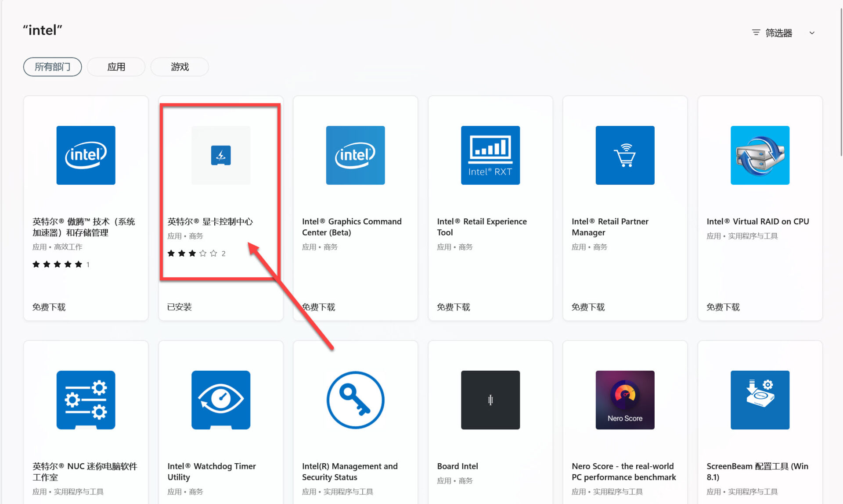The image size is (843, 504).
Task: Click the five-star rating on 英特尔 傲腾 技术
Action: 57,264
